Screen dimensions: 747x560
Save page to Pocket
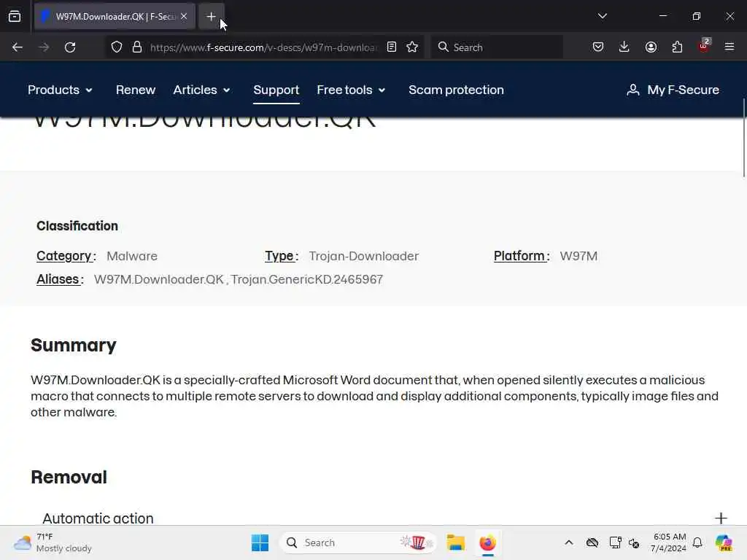(x=598, y=47)
